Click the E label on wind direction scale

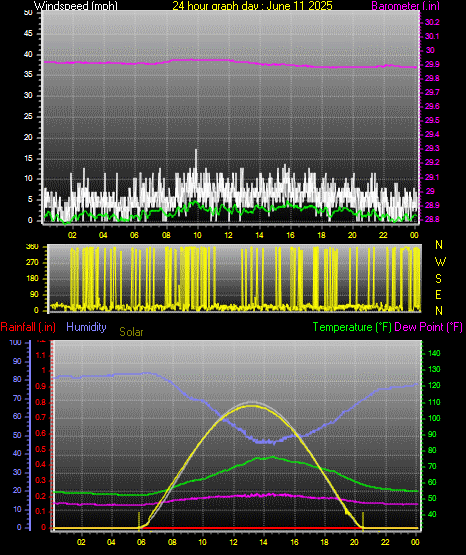pos(438,294)
